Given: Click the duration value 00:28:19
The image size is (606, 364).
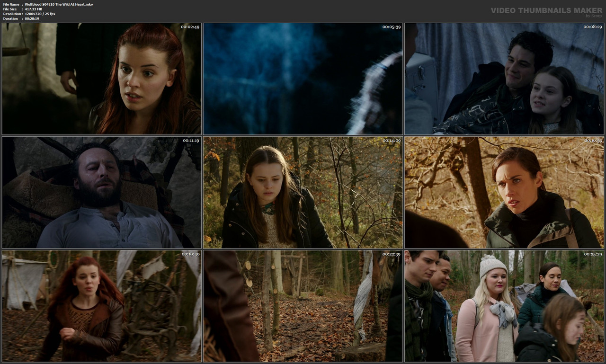Looking at the screenshot, I should click(32, 18).
